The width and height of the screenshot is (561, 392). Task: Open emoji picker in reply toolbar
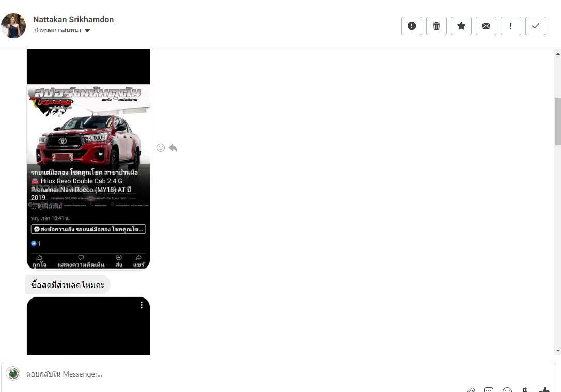point(507,390)
